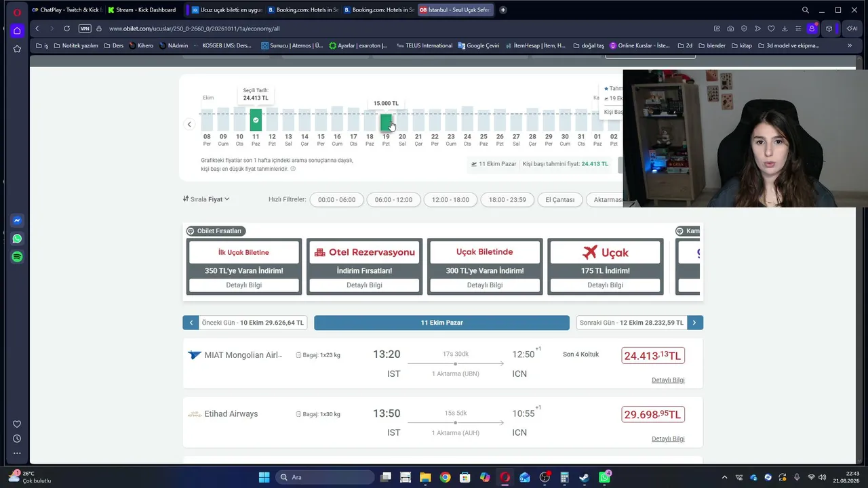The height and width of the screenshot is (488, 868).
Task: Search tabs with the magnifier icon
Action: pyautogui.click(x=805, y=10)
